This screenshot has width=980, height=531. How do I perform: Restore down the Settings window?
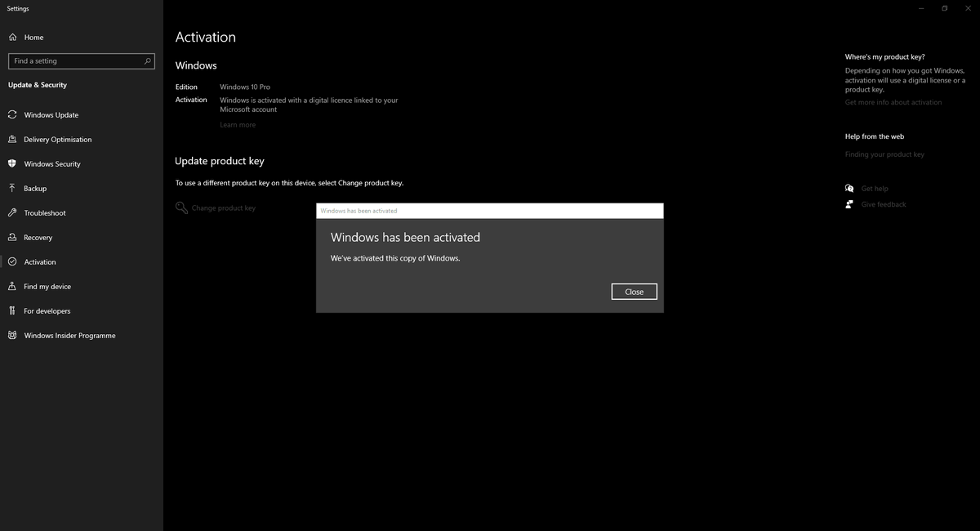click(x=944, y=8)
